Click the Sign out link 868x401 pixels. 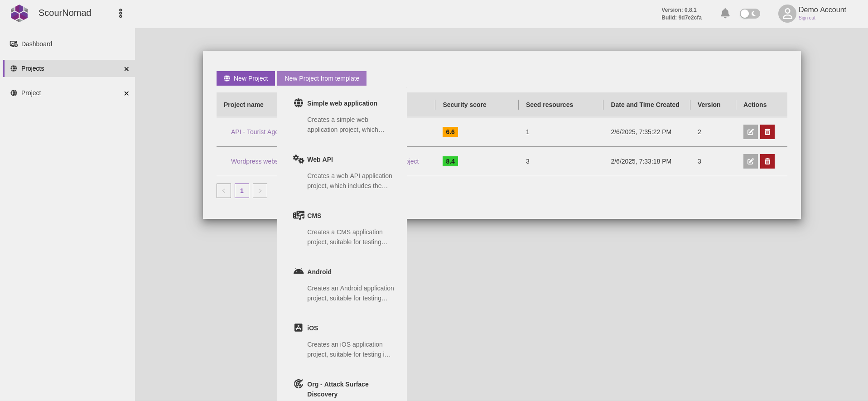pyautogui.click(x=807, y=18)
